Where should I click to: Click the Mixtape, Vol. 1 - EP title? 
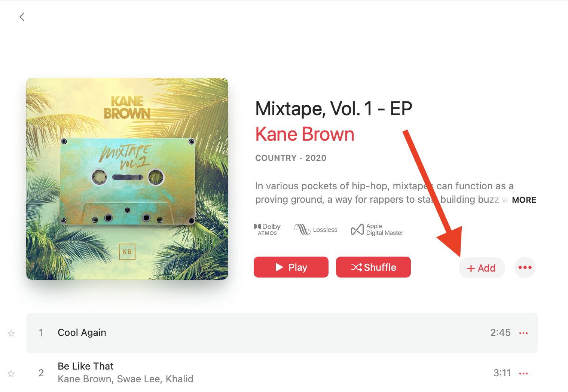(334, 109)
